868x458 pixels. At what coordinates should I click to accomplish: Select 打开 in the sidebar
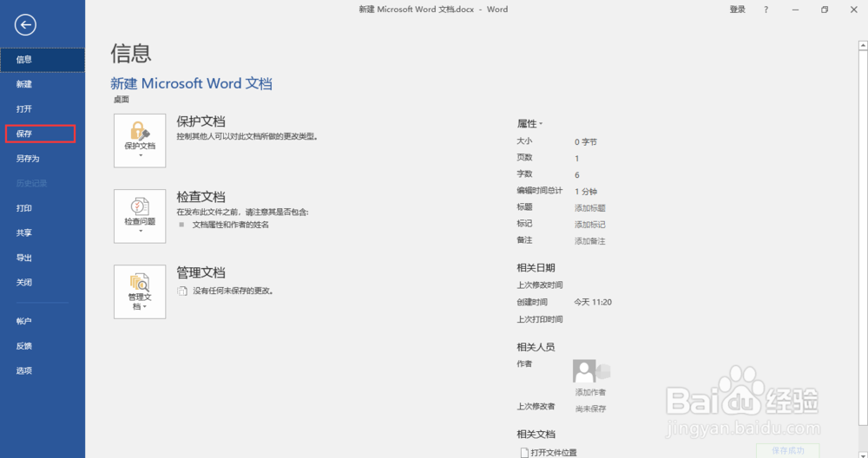43,109
